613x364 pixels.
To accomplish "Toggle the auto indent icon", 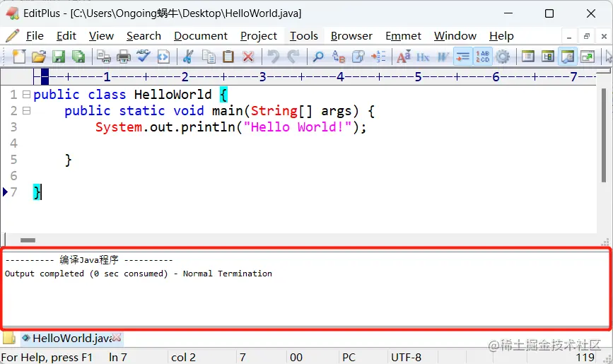I will 463,57.
